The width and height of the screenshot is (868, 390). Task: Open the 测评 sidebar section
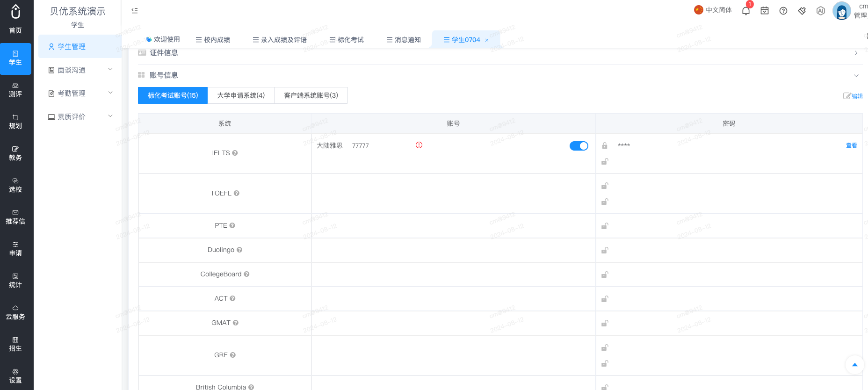tap(15, 90)
